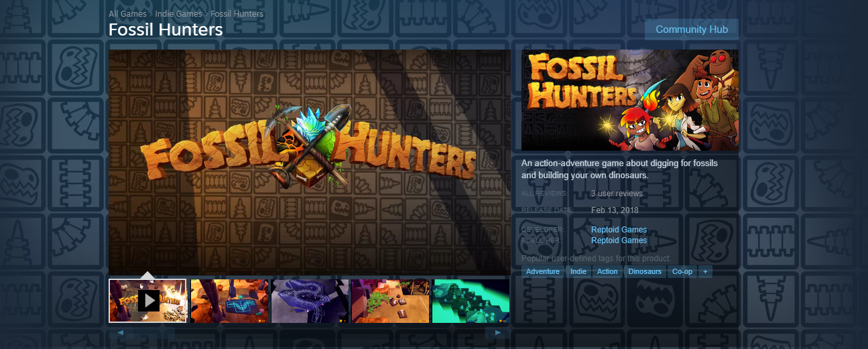Viewport: 868px width, 349px height.
Task: Open the Community Hub
Action: pos(691,29)
